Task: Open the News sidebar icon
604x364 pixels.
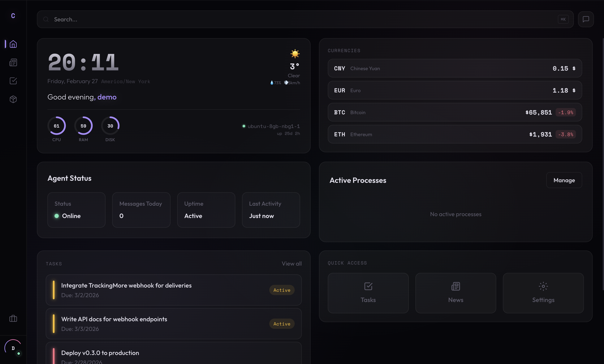Action: 13,62
